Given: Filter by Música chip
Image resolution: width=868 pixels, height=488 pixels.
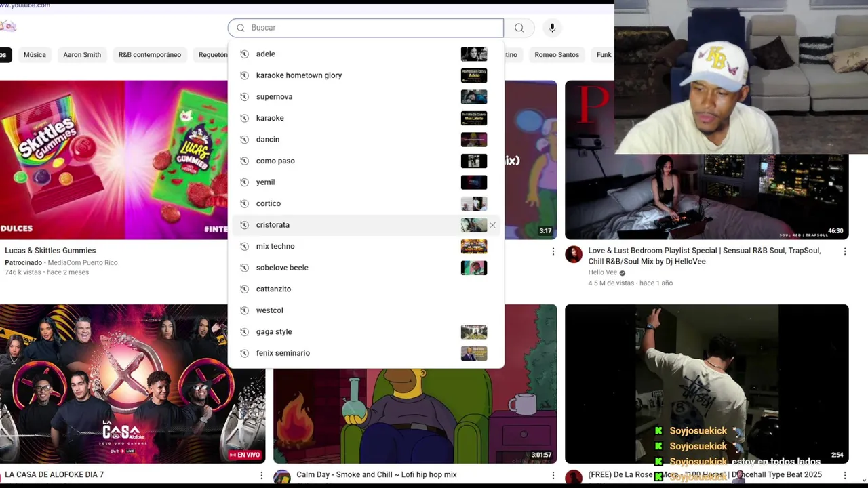Looking at the screenshot, I should pyautogui.click(x=35, y=55).
